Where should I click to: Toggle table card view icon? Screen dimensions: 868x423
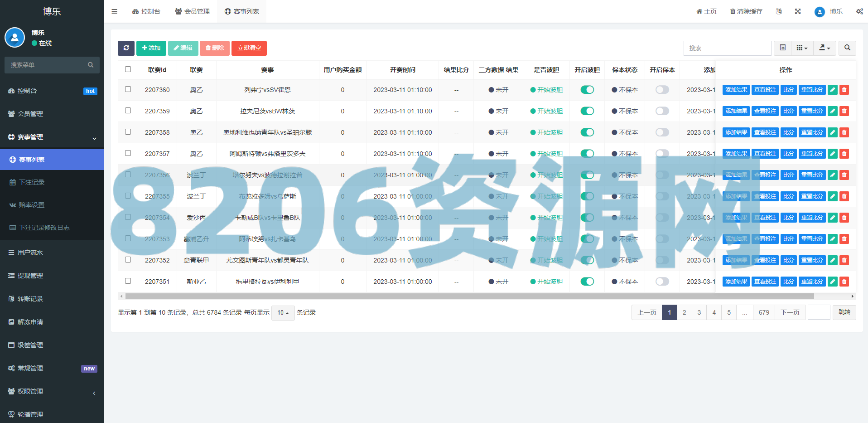coord(782,48)
